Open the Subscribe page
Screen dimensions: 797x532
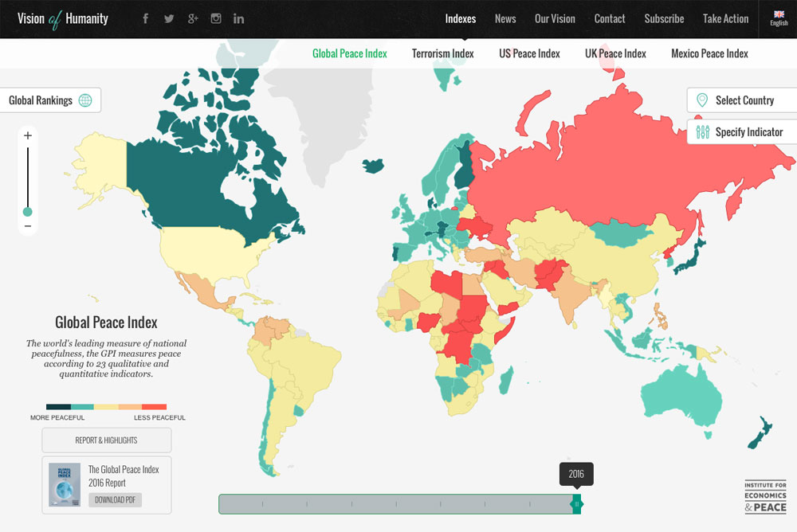[664, 19]
